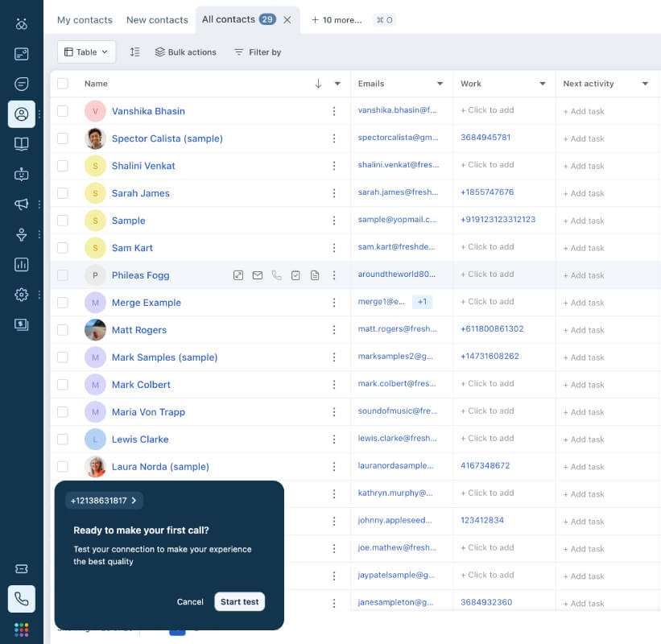Call Phileas Fogg using the phone icon
The height and width of the screenshot is (644, 661).
click(276, 275)
